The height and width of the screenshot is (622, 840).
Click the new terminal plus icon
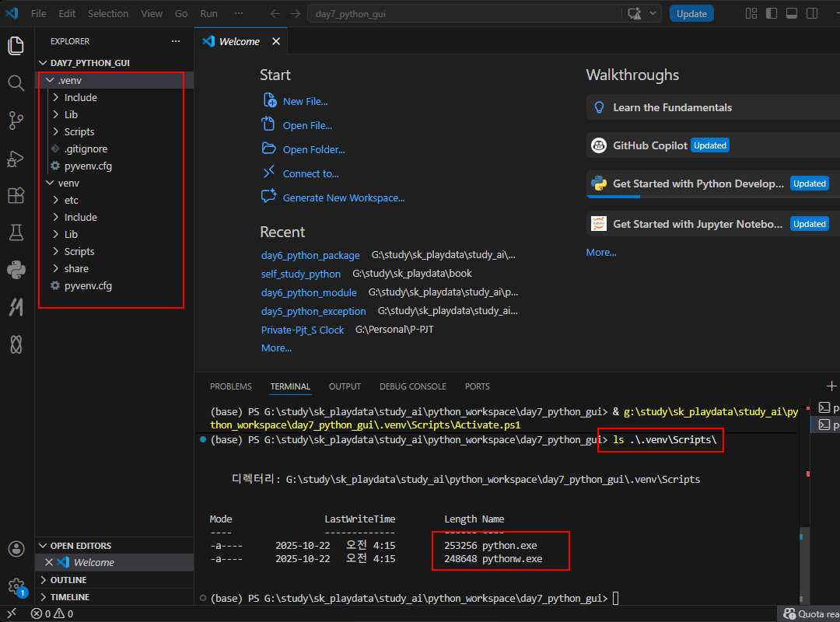tap(831, 386)
